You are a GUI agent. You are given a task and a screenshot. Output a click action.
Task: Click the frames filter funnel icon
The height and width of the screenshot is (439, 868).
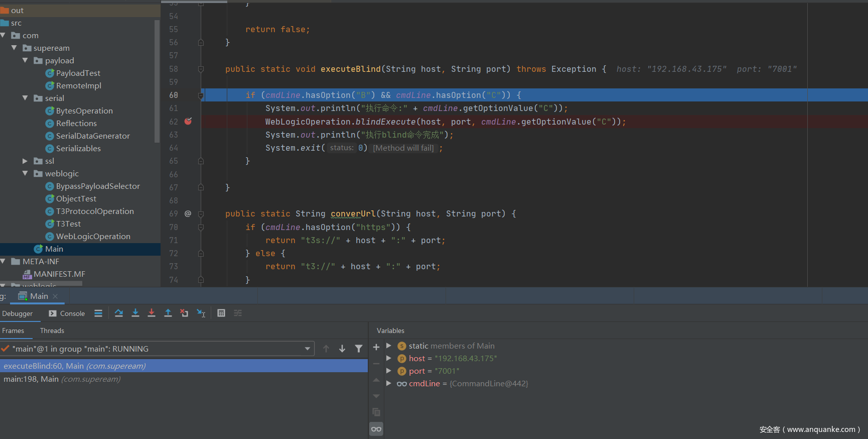tap(359, 349)
